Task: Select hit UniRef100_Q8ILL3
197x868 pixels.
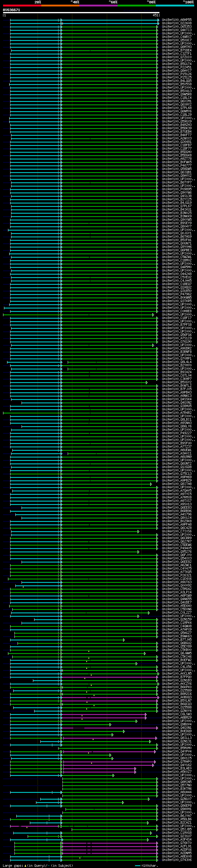Action: click(x=177, y=737)
